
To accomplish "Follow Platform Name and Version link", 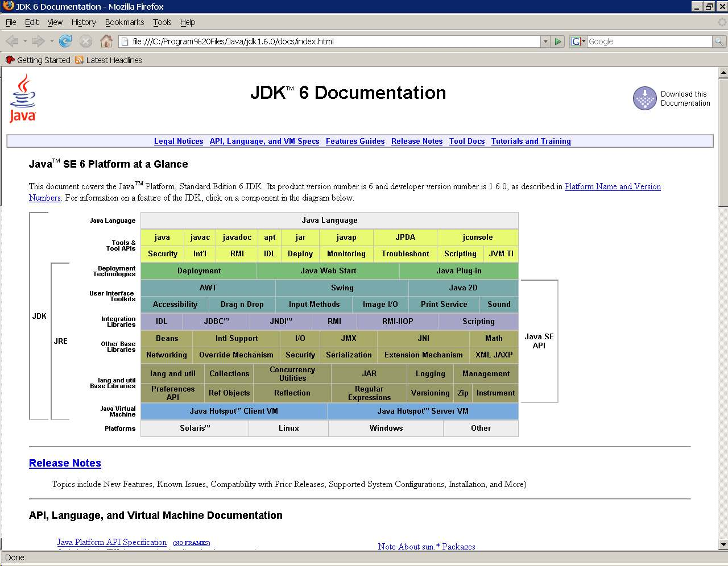I will (613, 186).
